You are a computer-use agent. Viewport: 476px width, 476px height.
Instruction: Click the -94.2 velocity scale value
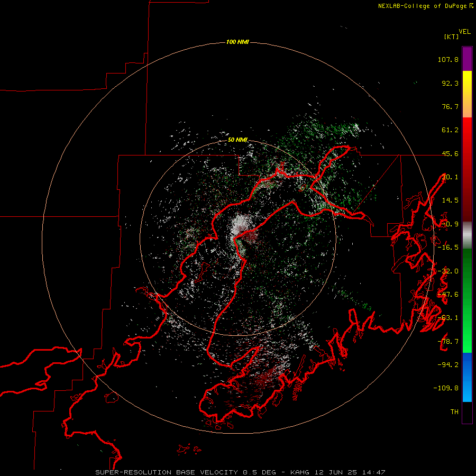point(448,364)
